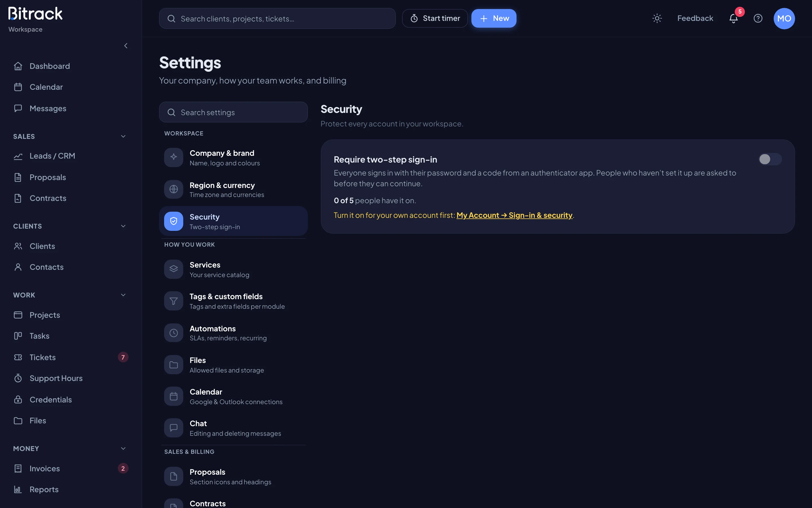Click the Region & currency globe icon
This screenshot has height=508, width=812.
click(173, 189)
